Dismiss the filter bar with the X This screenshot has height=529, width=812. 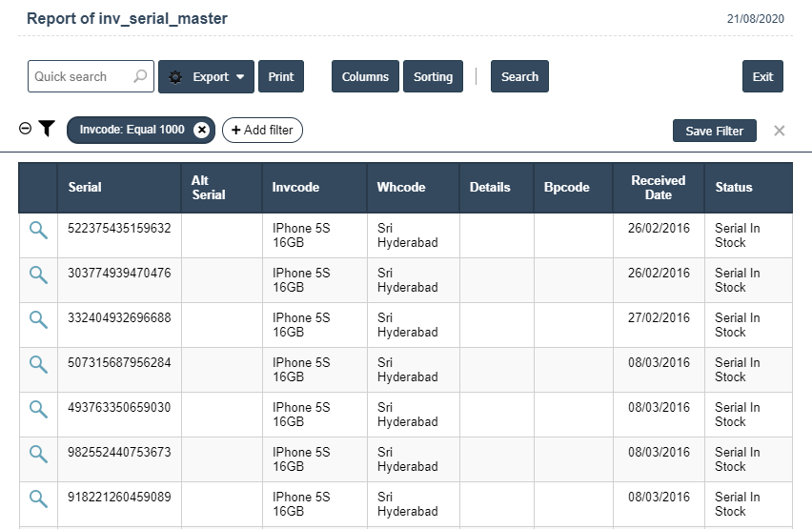(780, 131)
